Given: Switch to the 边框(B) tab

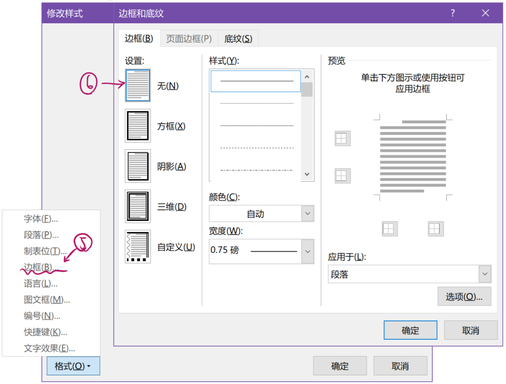Looking at the screenshot, I should (139, 39).
